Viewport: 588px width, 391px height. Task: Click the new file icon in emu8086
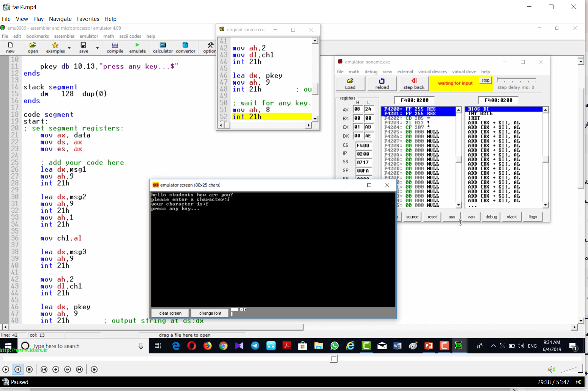(10, 47)
